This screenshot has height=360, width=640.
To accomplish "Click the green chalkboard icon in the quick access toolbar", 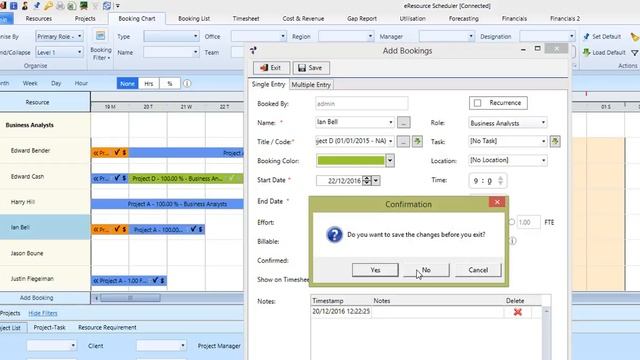I will (84, 6).
